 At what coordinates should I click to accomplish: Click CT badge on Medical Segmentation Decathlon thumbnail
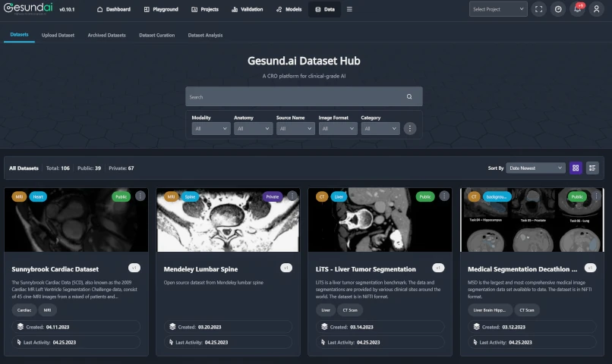point(474,197)
